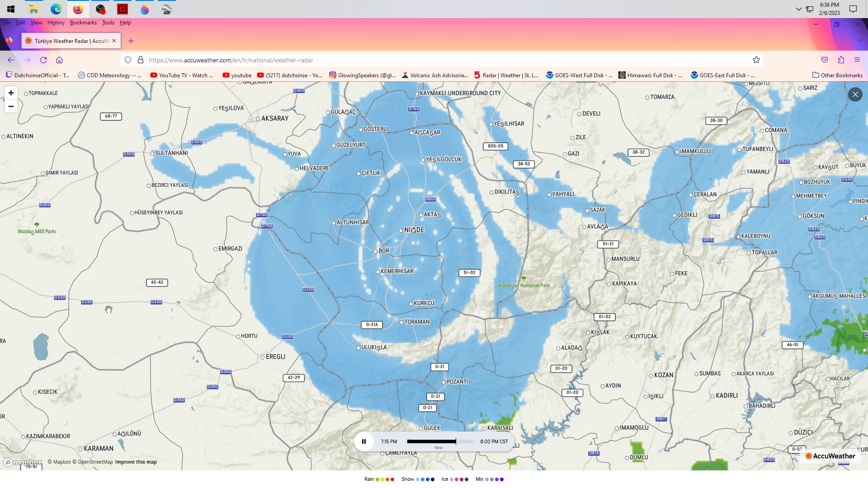Expand the list of all tabs
The width and height of the screenshot is (868, 488).
859,41
